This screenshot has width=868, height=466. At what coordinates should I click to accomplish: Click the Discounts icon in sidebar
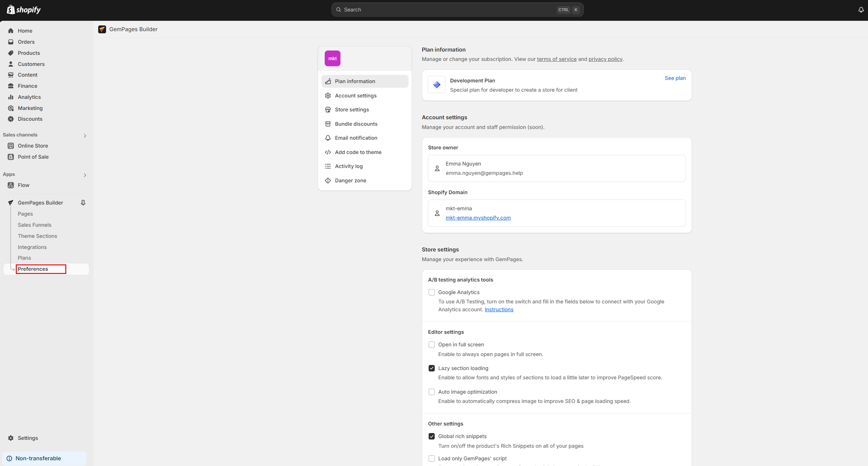click(x=11, y=119)
